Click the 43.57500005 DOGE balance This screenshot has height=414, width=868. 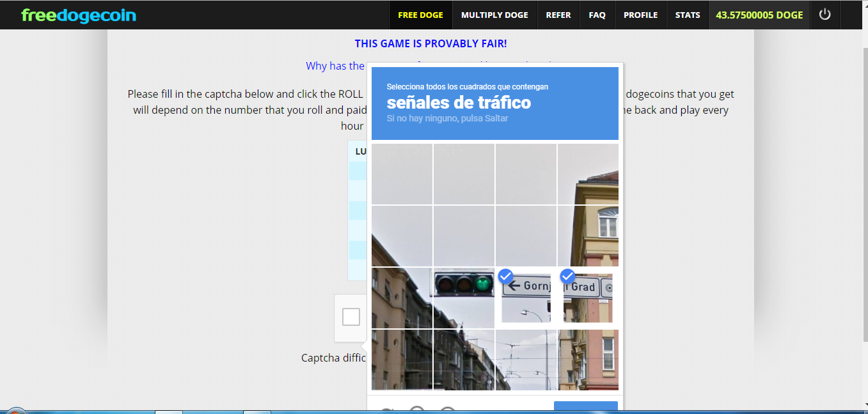[x=759, y=15]
